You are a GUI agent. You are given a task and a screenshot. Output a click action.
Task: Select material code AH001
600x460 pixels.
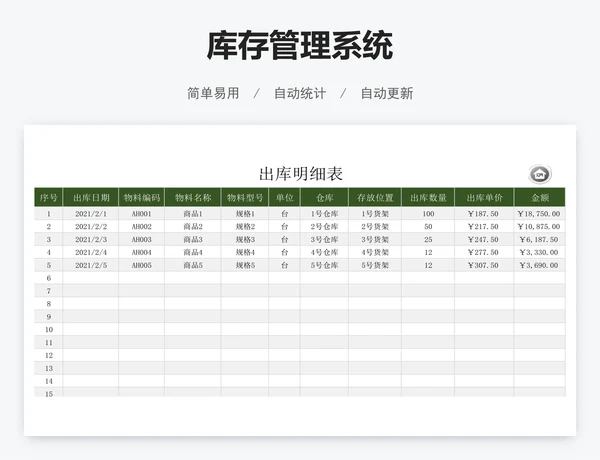[x=142, y=214]
